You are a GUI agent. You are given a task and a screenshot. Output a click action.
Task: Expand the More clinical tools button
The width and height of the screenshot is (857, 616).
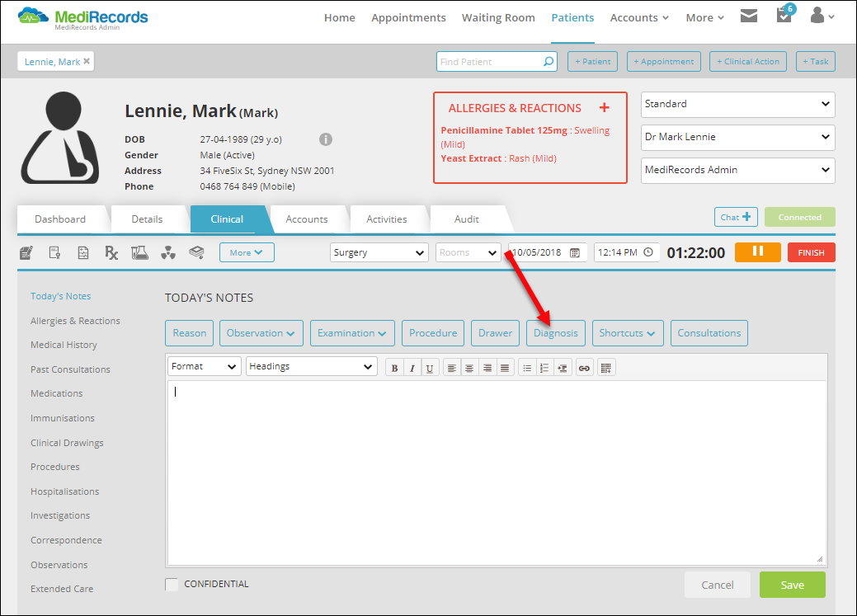tap(247, 252)
